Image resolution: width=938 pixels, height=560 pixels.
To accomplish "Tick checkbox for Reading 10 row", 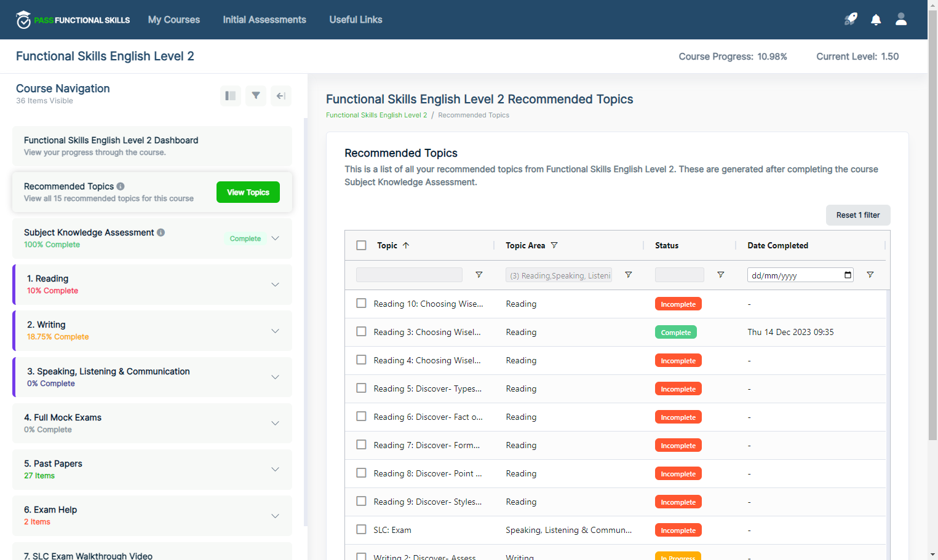I will pos(362,303).
